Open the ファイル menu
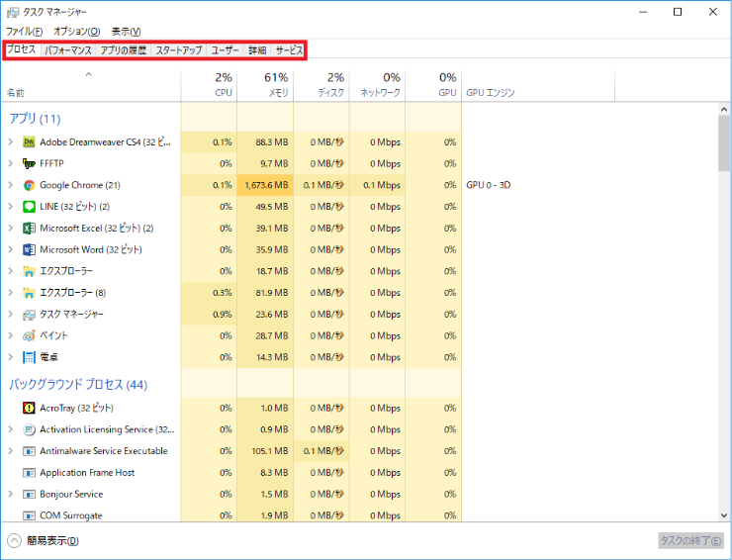Screen dimensions: 732x560 [x=25, y=32]
